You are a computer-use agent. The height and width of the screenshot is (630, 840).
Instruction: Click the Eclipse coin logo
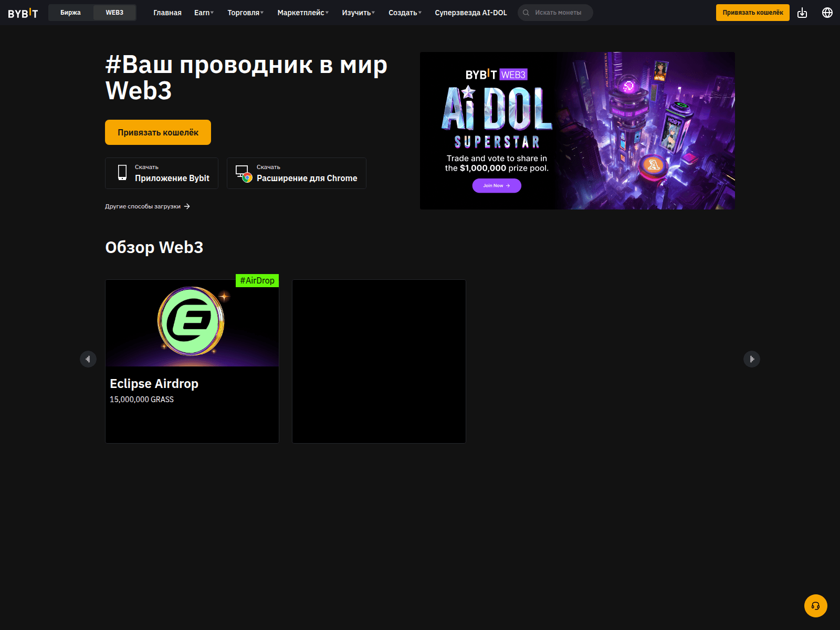[x=191, y=321]
